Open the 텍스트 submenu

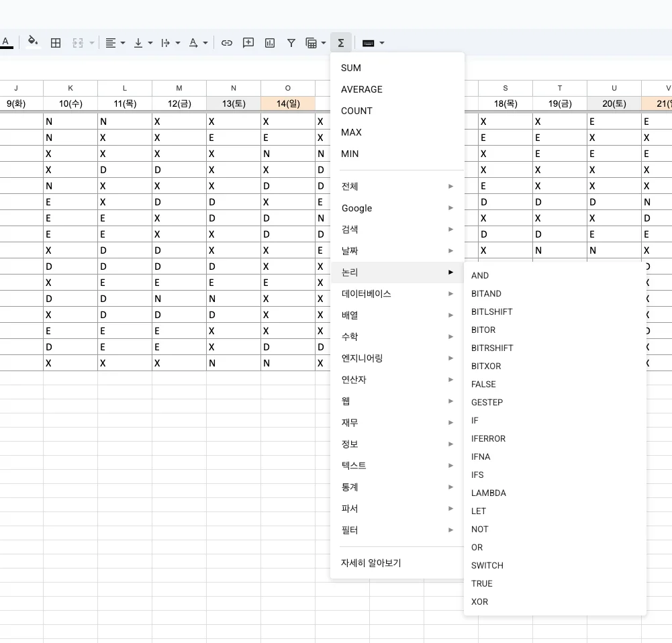click(397, 465)
